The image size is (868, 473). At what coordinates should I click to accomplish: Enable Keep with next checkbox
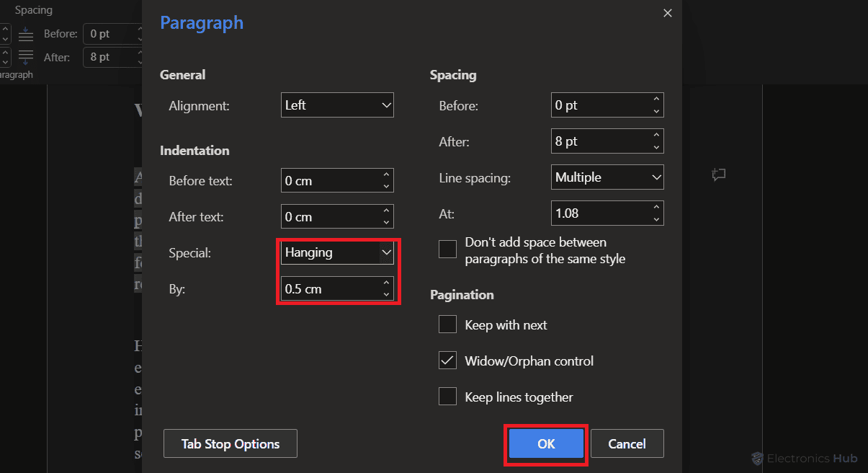click(448, 325)
